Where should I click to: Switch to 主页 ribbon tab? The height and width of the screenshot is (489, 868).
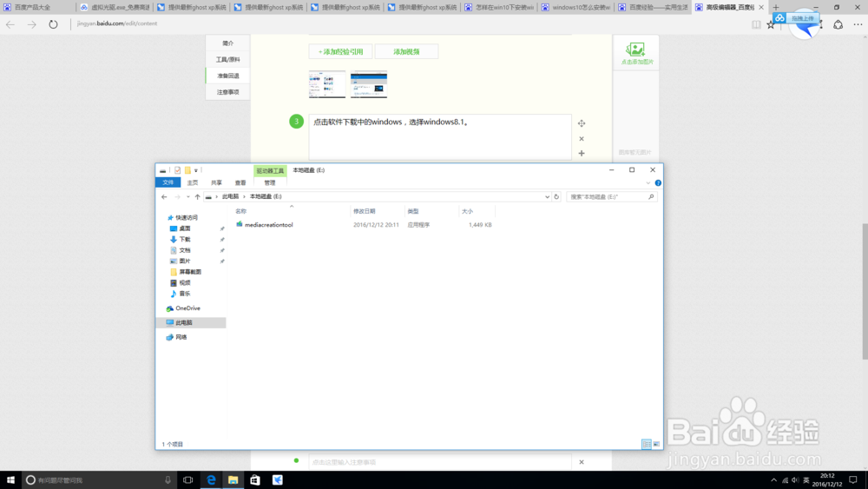192,182
